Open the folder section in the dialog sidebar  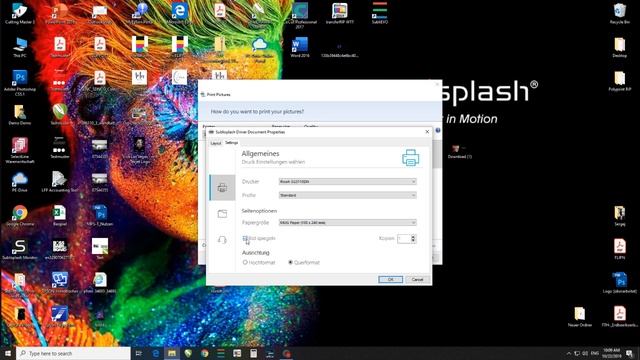pyautogui.click(x=222, y=213)
